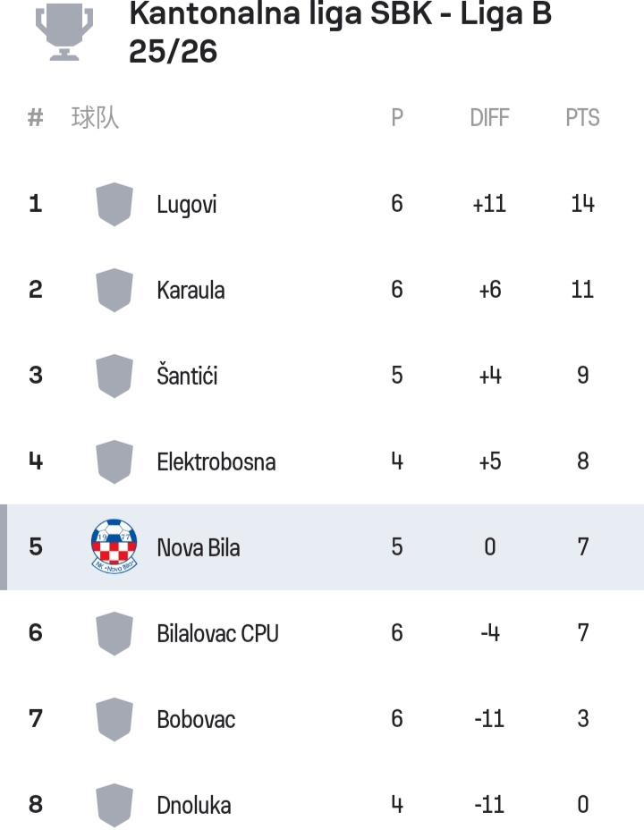The height and width of the screenshot is (838, 644).
Task: Click the Nova Bila club crest
Action: click(114, 546)
